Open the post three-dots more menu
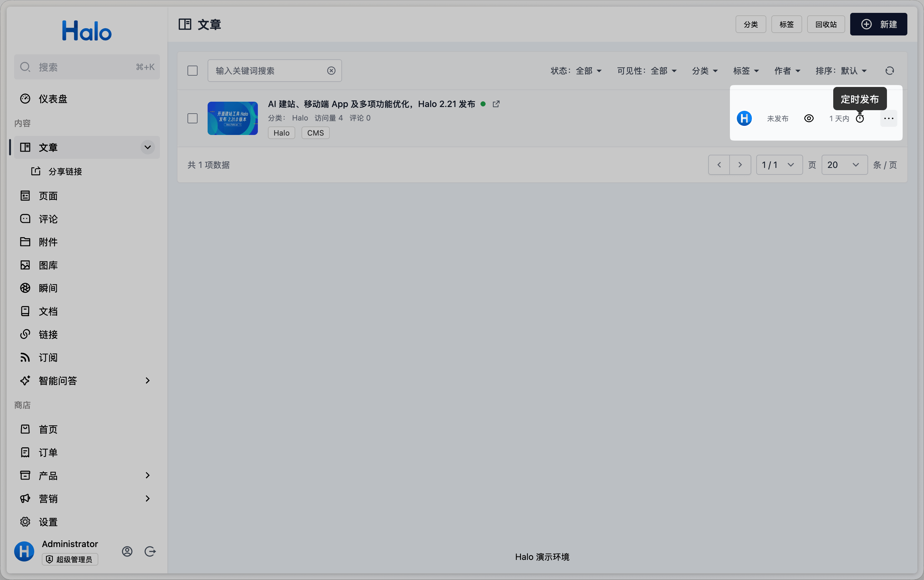The width and height of the screenshot is (924, 580). click(889, 118)
